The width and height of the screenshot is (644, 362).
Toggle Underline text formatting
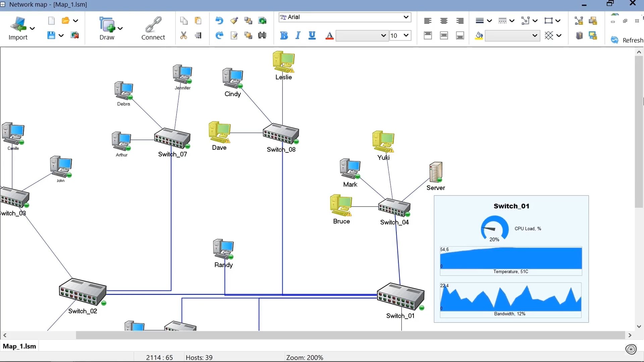click(312, 36)
